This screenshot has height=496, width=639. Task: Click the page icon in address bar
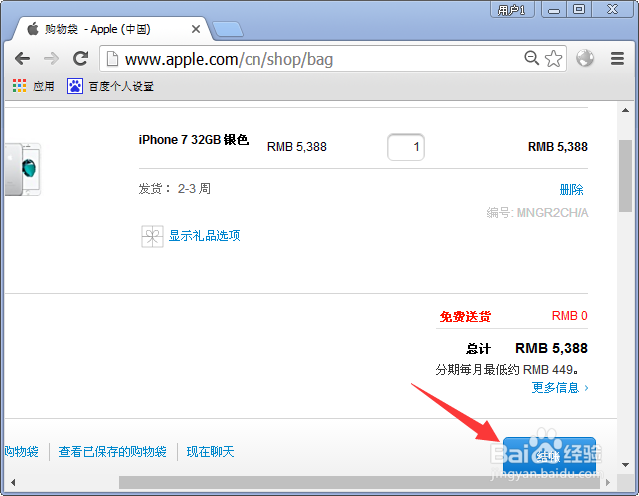112,59
